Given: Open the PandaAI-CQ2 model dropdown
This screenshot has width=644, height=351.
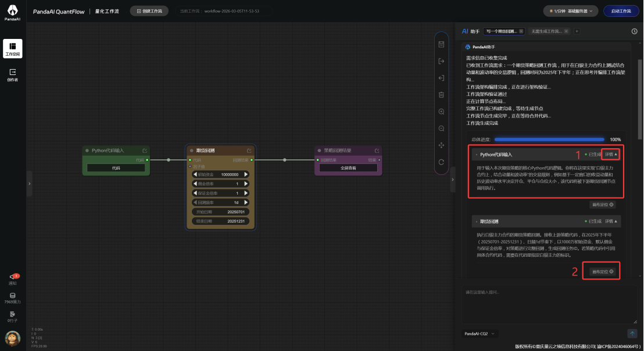Looking at the screenshot, I should point(480,334).
